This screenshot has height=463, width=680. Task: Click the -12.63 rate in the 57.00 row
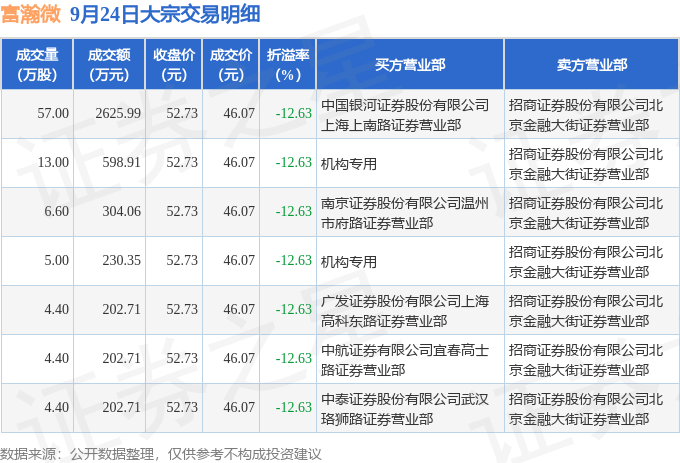[x=294, y=114]
